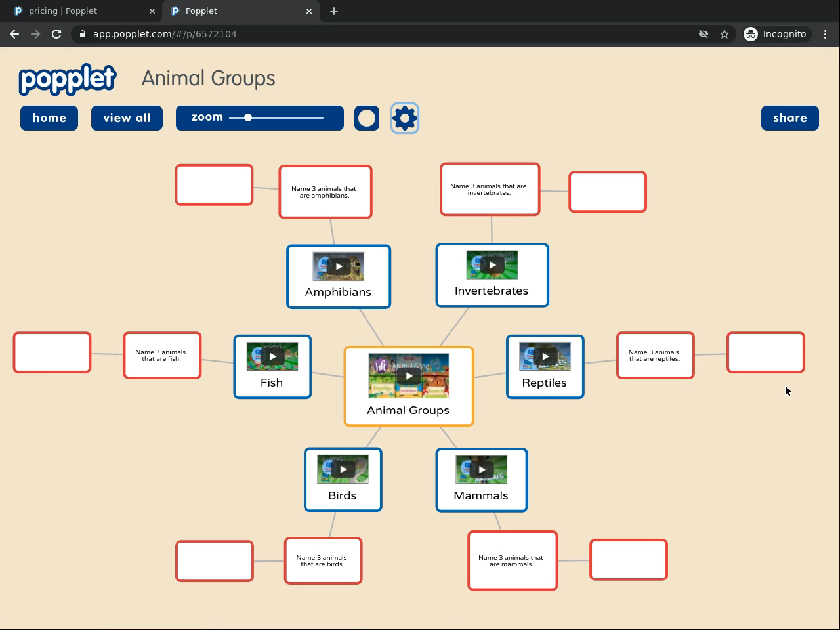Viewport: 840px width, 630px height.
Task: Click the view all button
Action: [127, 118]
